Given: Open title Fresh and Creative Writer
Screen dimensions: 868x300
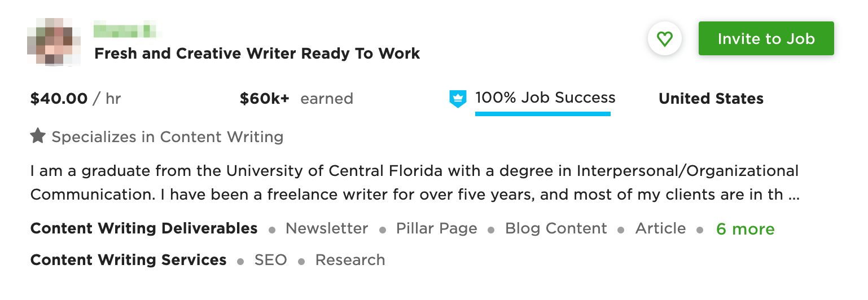Looking at the screenshot, I should click(x=257, y=54).
